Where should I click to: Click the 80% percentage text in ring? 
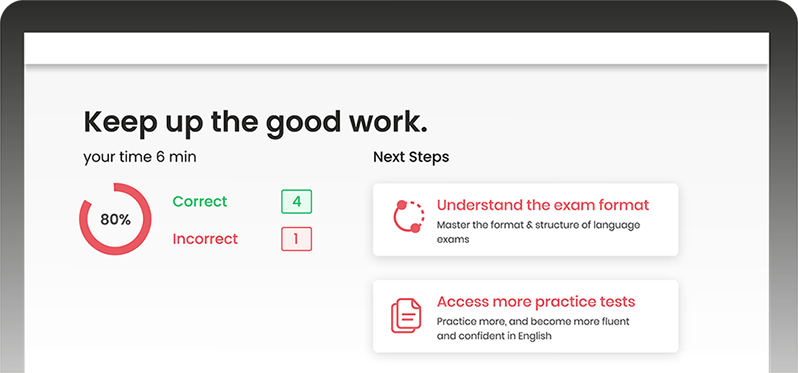coord(116,220)
